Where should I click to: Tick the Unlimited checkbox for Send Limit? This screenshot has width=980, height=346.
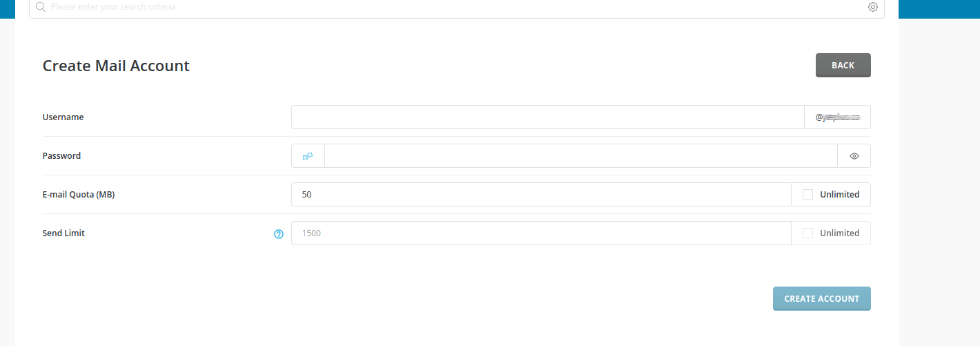click(x=807, y=233)
